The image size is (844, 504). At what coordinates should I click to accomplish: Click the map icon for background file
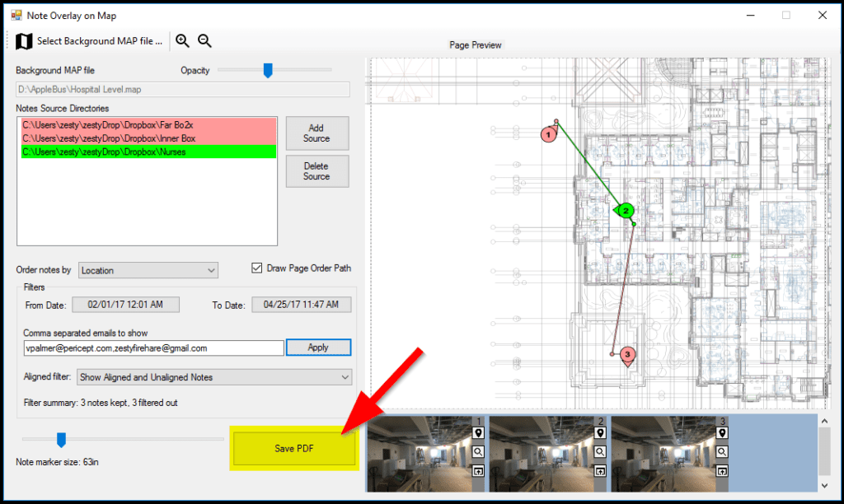pos(24,41)
